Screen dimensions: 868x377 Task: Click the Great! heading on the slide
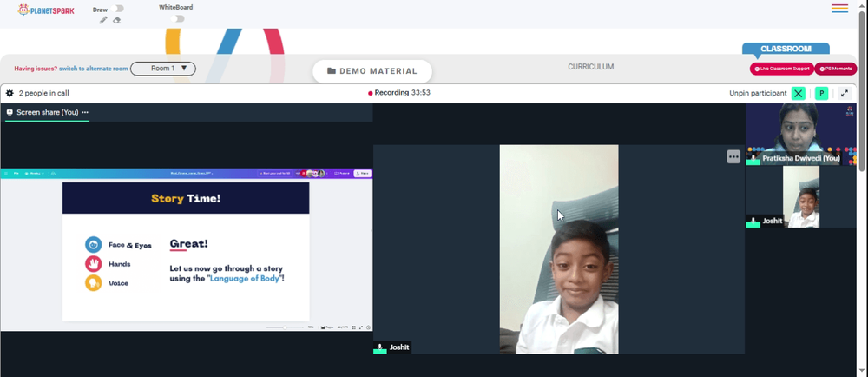coord(188,243)
